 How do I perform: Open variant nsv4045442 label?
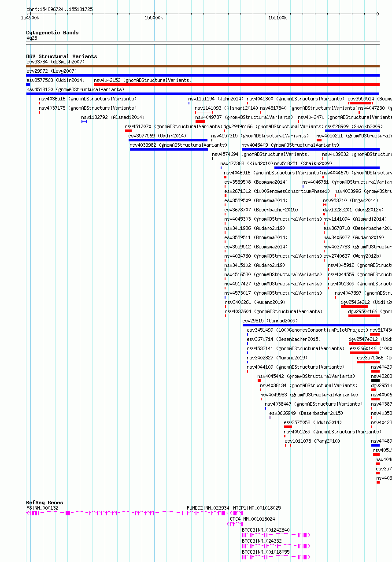(x=306, y=377)
